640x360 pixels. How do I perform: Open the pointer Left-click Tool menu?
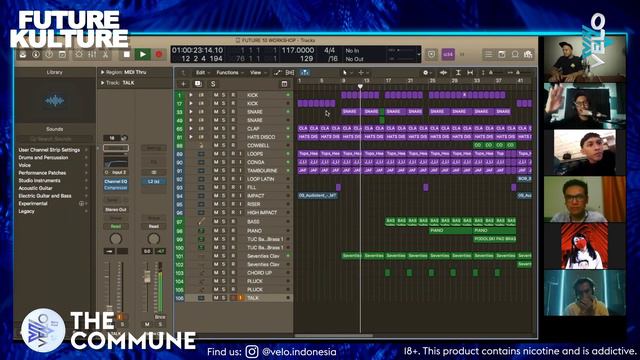tap(347, 73)
